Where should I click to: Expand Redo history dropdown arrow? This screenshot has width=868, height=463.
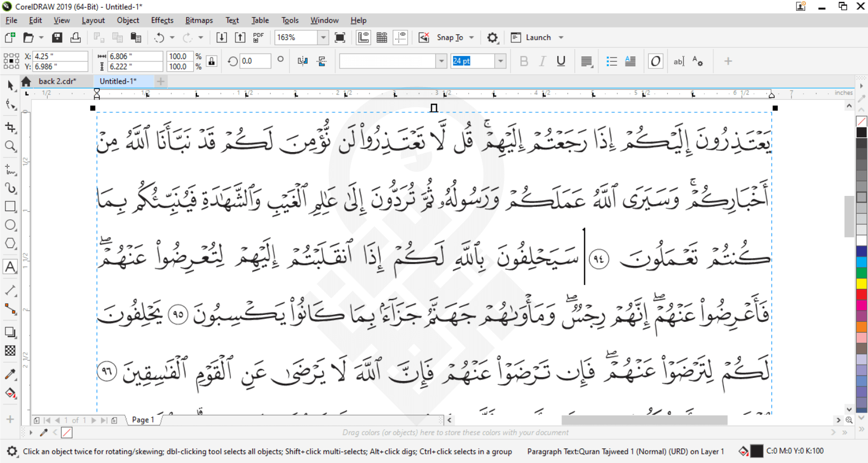pos(201,37)
